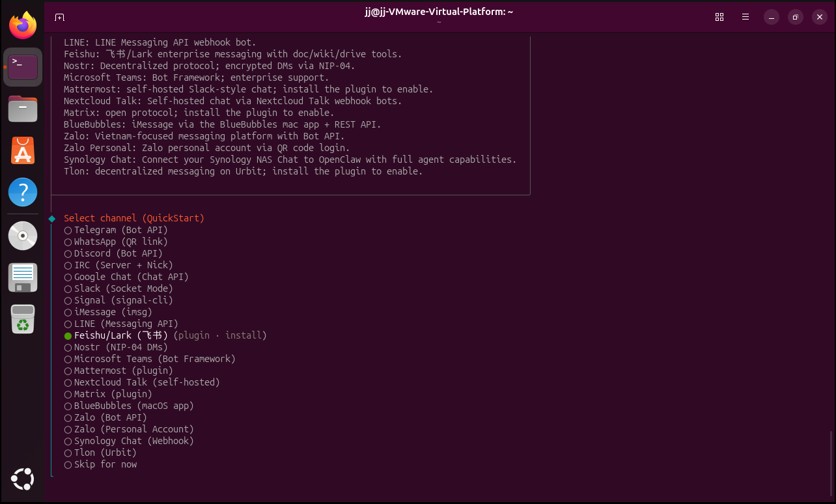Open the text editor icon in the dock
836x504 pixels.
pyautogui.click(x=23, y=277)
